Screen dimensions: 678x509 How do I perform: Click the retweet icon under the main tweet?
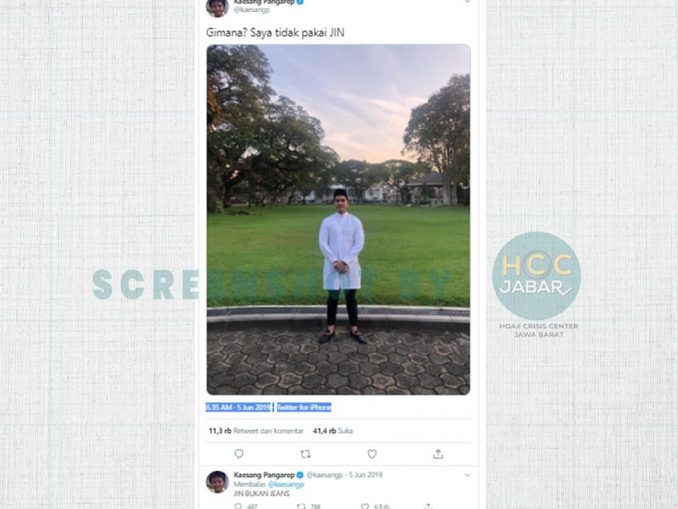pyautogui.click(x=305, y=454)
